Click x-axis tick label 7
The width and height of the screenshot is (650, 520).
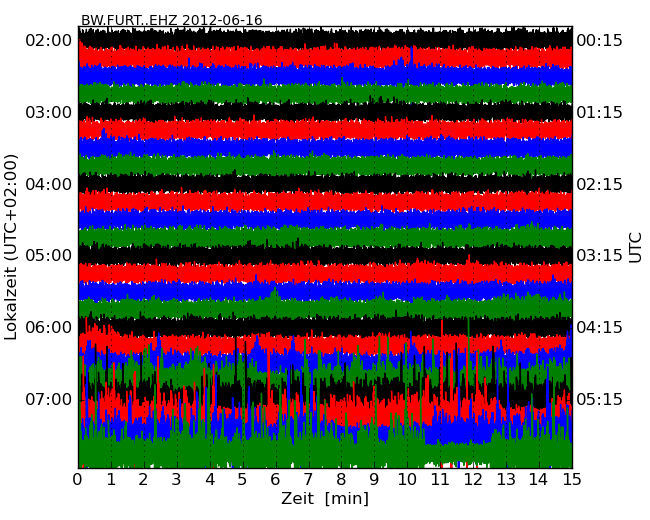(308, 479)
